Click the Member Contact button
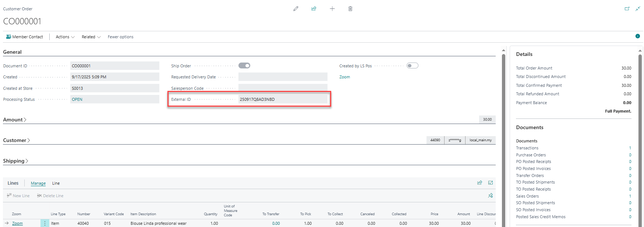 (x=25, y=37)
